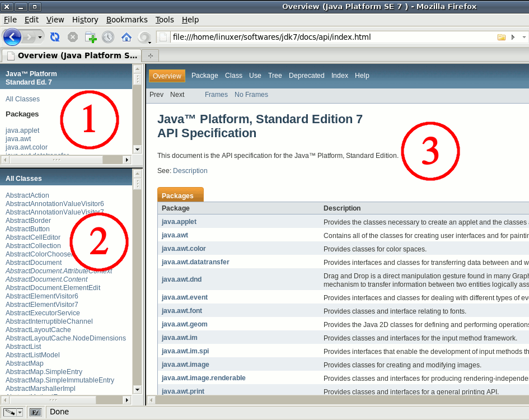Click Help in the Javadoc navbar

tap(362, 76)
